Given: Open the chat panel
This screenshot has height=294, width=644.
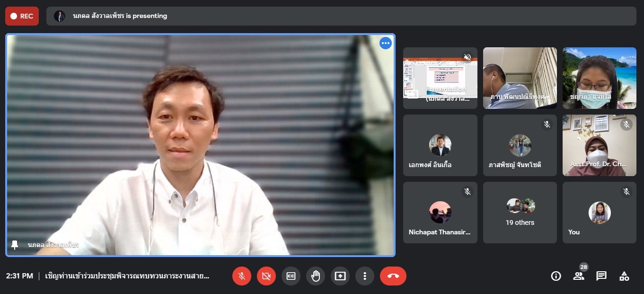Looking at the screenshot, I should (601, 276).
